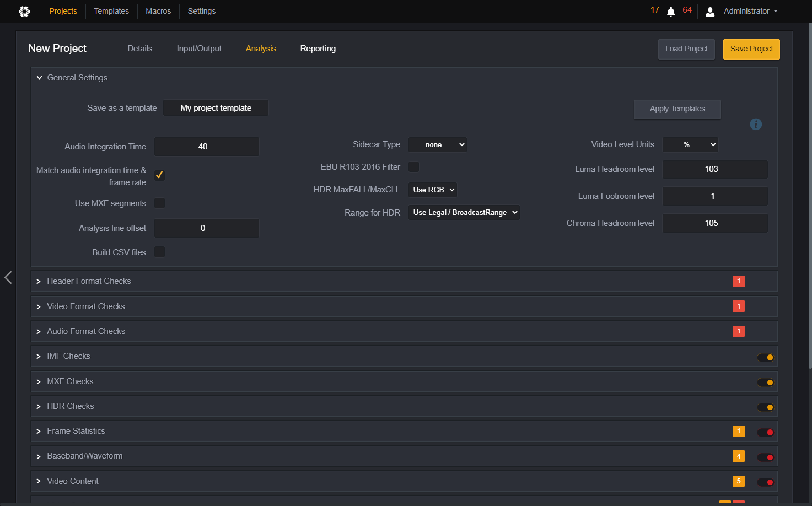The image size is (812, 506).
Task: Toggle the Video Content switch
Action: [766, 482]
